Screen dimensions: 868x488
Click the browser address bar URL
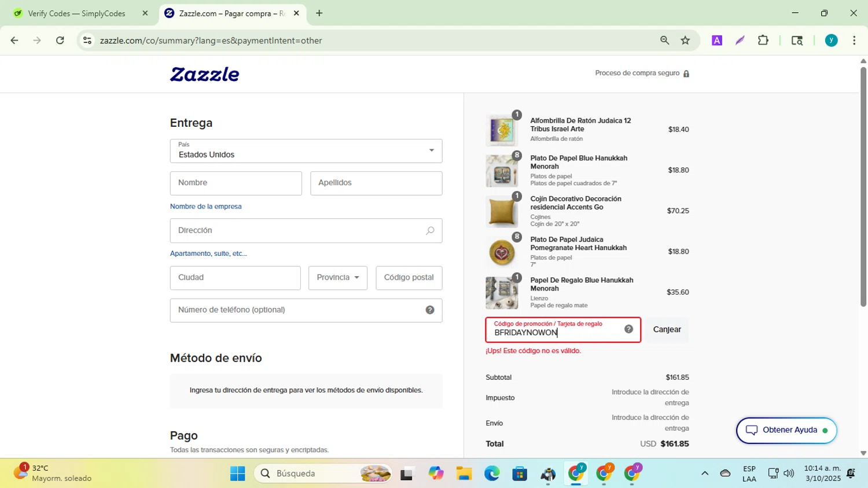tap(211, 41)
